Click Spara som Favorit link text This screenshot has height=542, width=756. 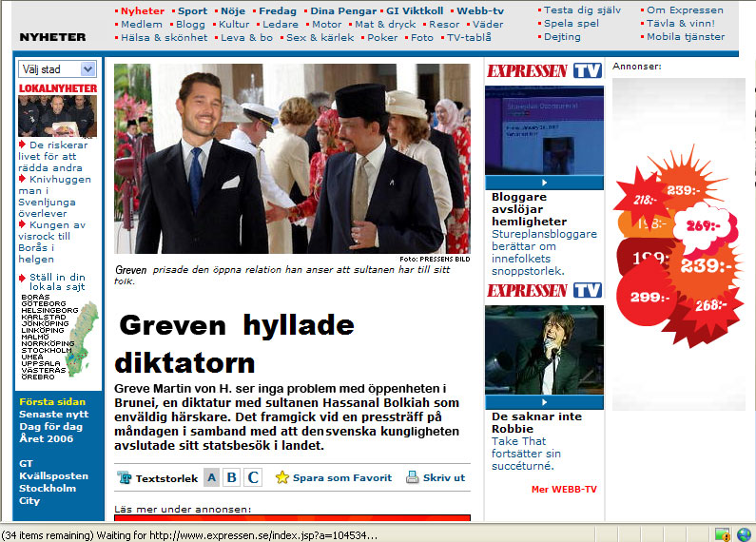tap(342, 478)
